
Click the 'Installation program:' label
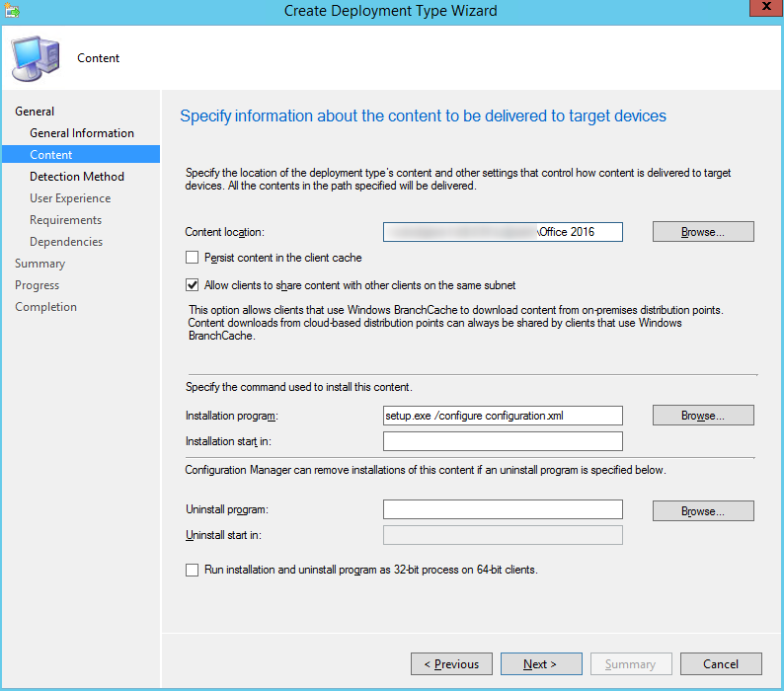point(231,416)
